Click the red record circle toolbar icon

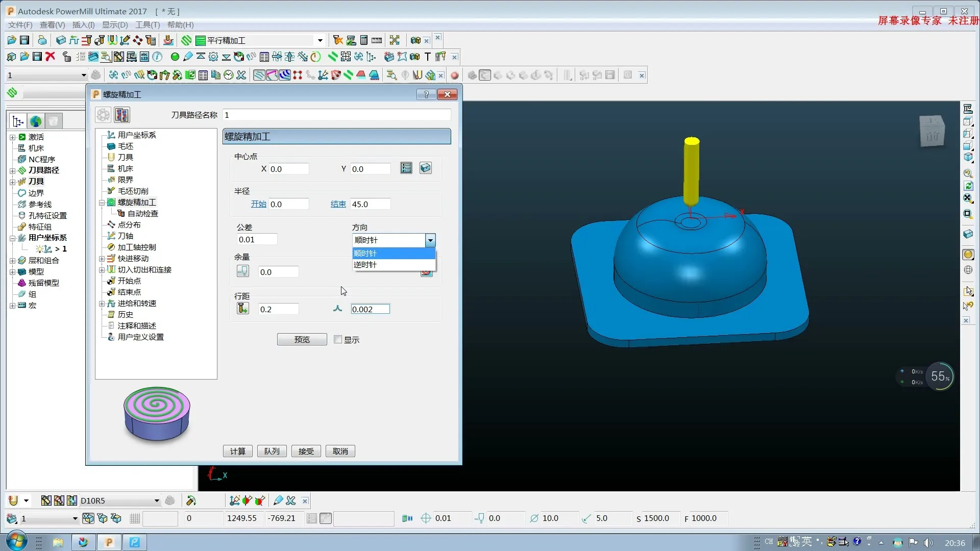click(454, 76)
